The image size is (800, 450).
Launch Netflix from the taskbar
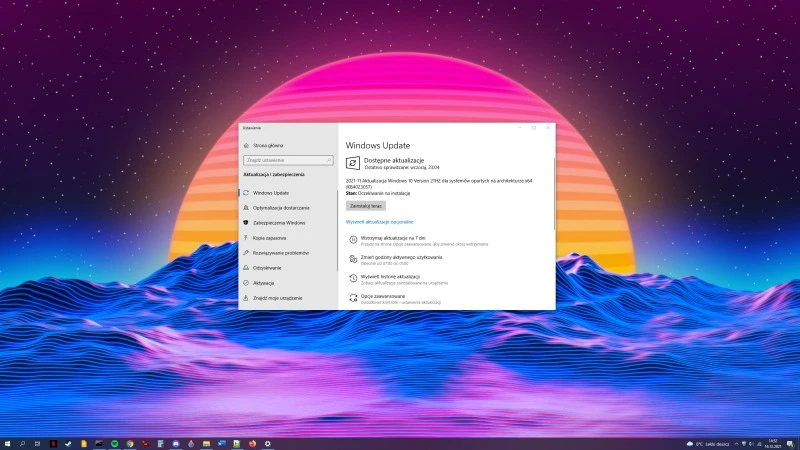(53, 444)
